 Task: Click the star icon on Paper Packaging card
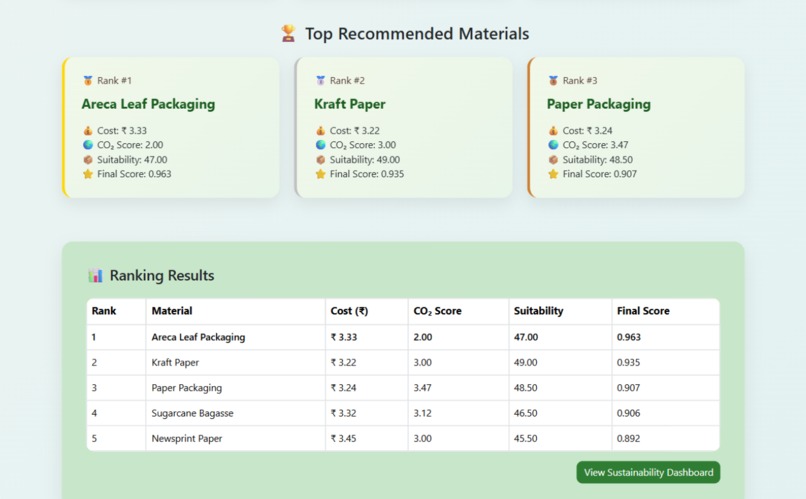[x=553, y=174]
